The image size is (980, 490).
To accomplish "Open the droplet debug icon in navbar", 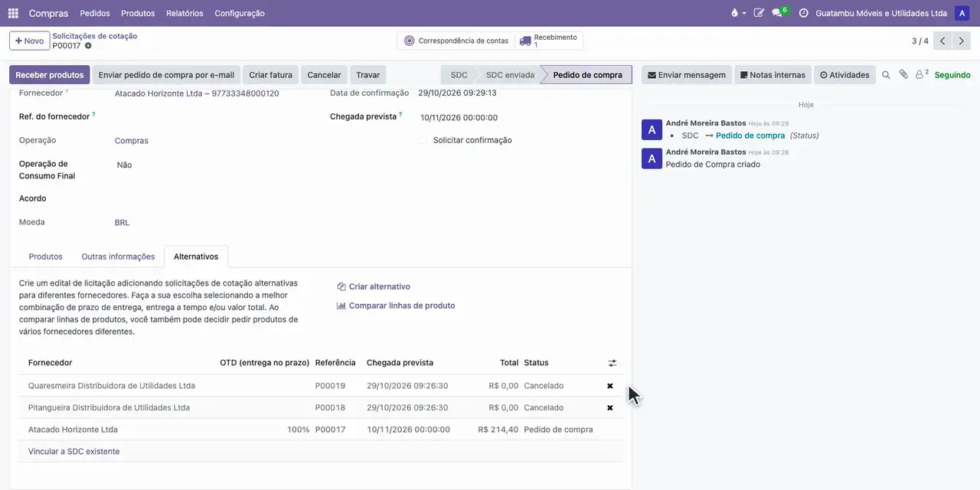I will pyautogui.click(x=738, y=13).
